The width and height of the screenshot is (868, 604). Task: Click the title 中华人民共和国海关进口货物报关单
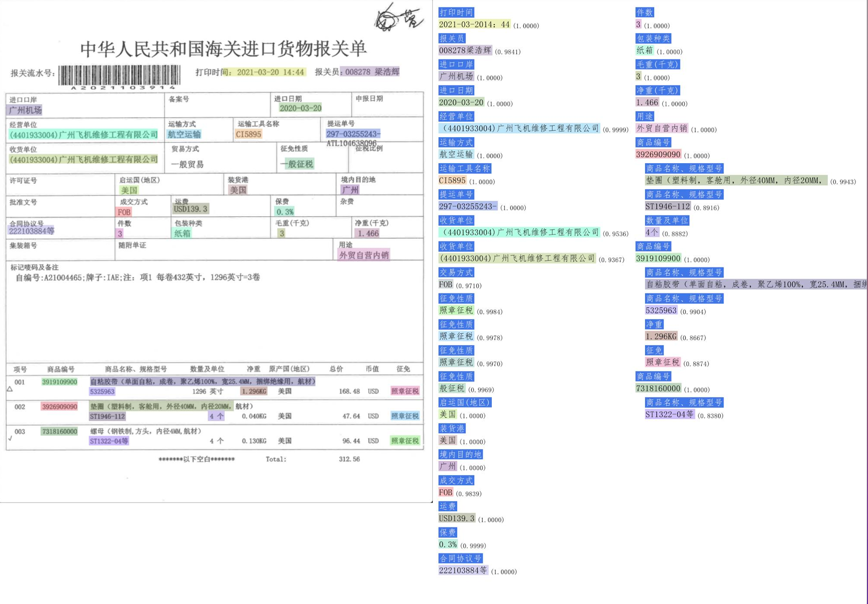(x=223, y=49)
